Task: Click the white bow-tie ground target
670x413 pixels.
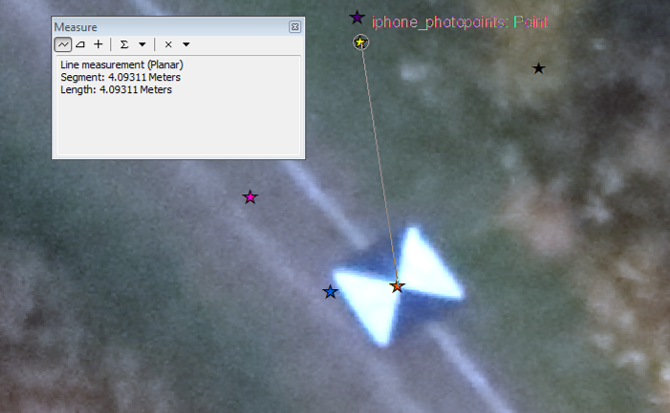Action: (398, 287)
